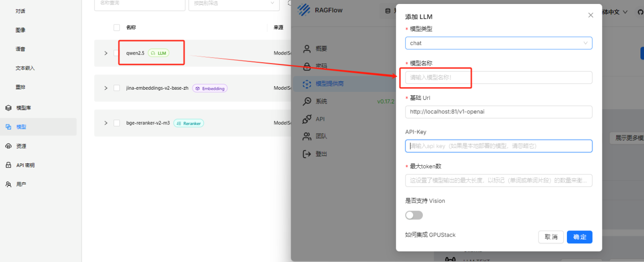Viewport: 644px width, 262px height.
Task: Click the 展示更多模型 button
Action: 627,138
